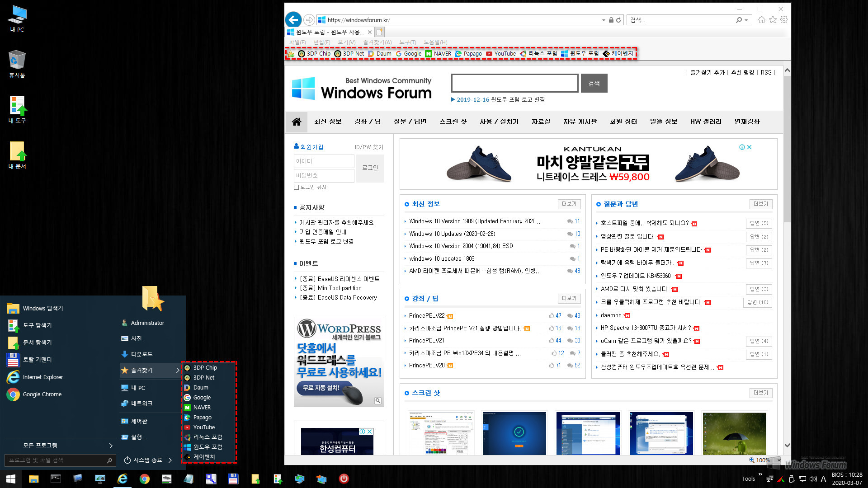Viewport: 868px width, 488px height.
Task: Close the shoe advertisement with X
Action: point(749,147)
